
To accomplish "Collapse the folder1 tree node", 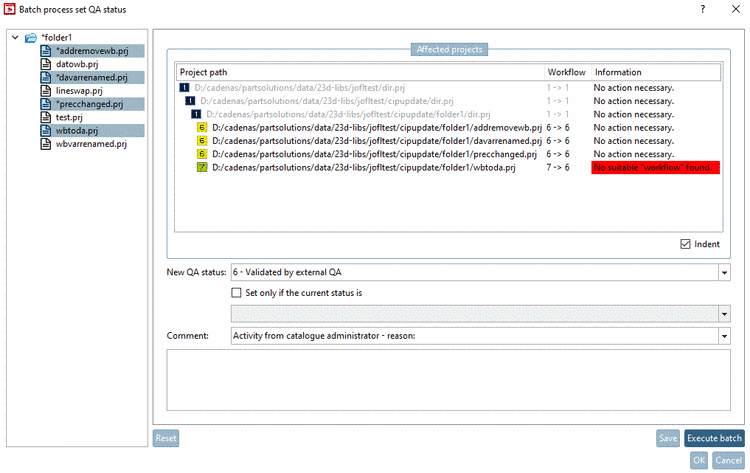I will (15, 37).
